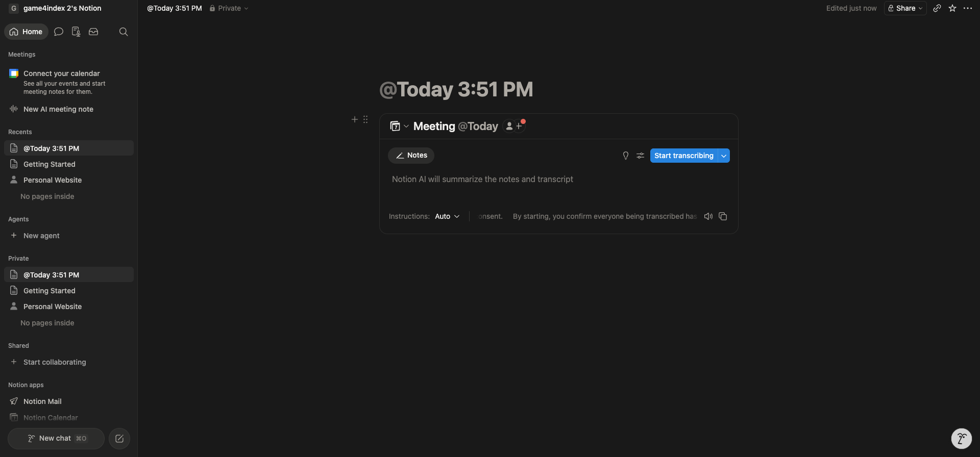980x457 pixels.
Task: Click the Shared section header
Action: [18, 346]
